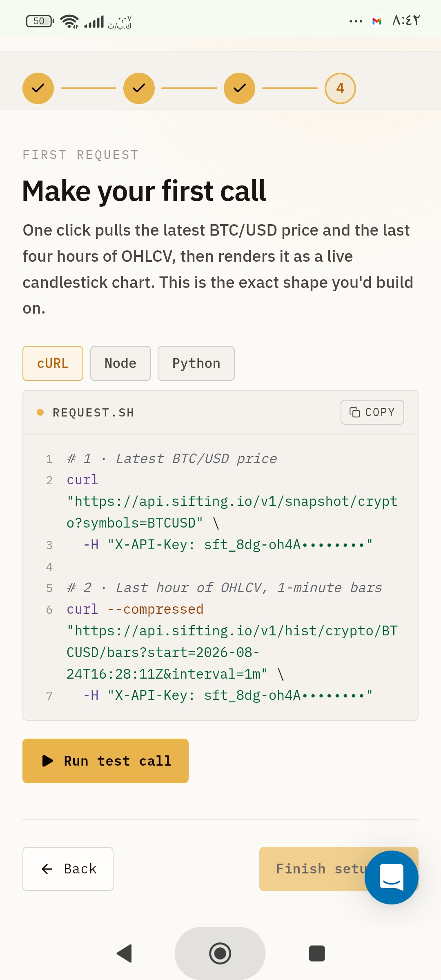Switch to the Python code tab

click(196, 363)
